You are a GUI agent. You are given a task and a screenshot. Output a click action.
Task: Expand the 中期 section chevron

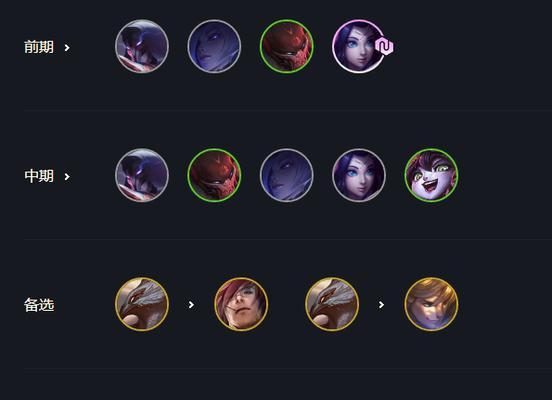click(67, 176)
